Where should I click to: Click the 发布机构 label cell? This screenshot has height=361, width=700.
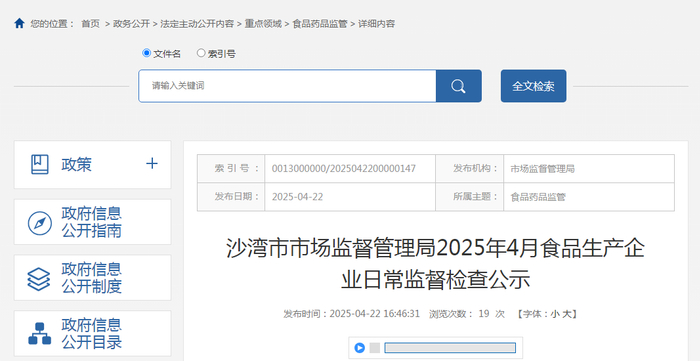[x=470, y=169]
